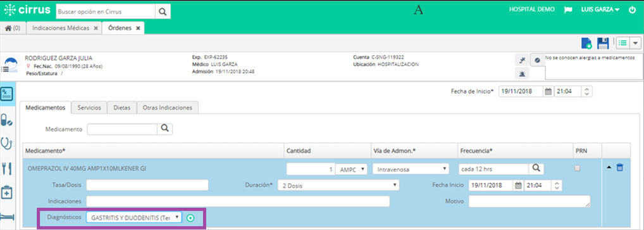
Task: Open the clipboard medical sidebar icon
Action: point(7,192)
